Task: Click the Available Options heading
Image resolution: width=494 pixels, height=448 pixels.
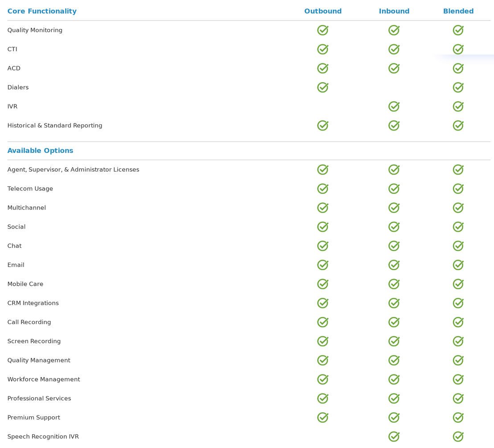Action: point(40,151)
